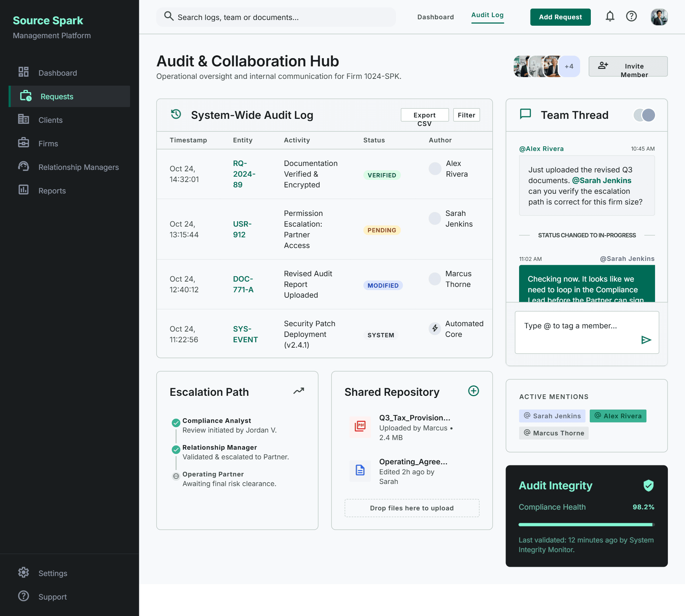
Task: Click the Operating Partner pending step icon
Action: point(176,476)
